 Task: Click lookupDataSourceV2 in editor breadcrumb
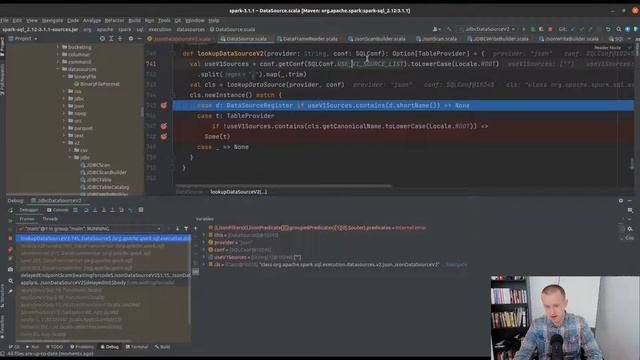(x=239, y=192)
